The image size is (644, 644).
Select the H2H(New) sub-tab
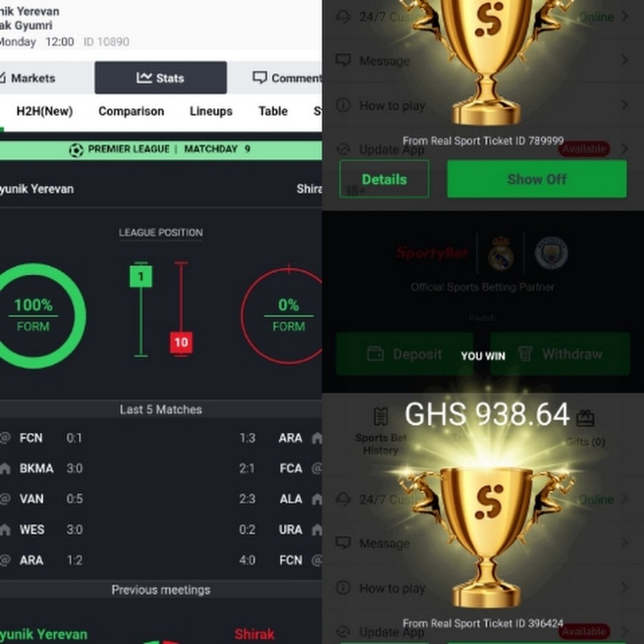(x=44, y=112)
